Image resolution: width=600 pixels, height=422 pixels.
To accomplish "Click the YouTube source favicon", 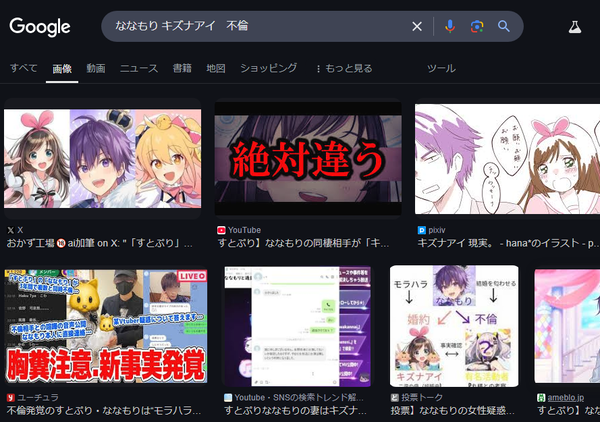I will tap(221, 230).
